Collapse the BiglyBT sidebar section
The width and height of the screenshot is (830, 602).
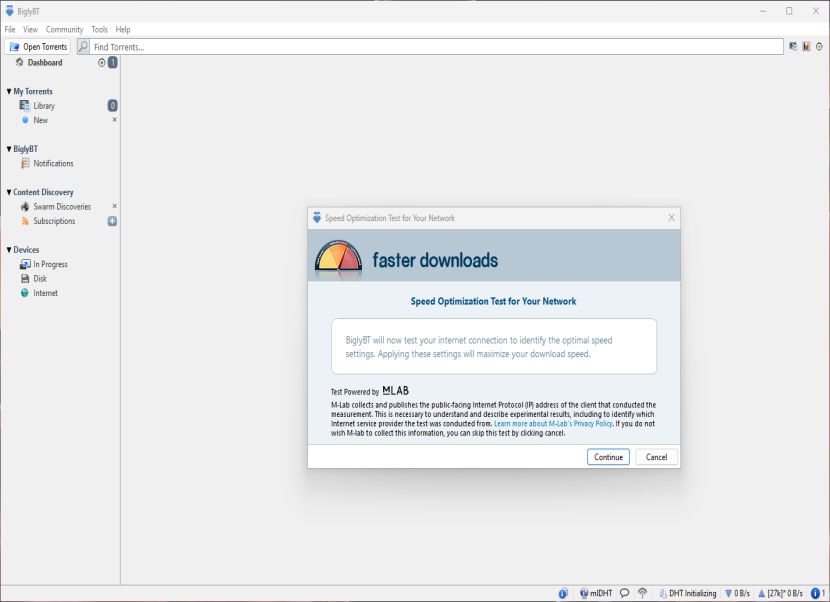(9, 149)
